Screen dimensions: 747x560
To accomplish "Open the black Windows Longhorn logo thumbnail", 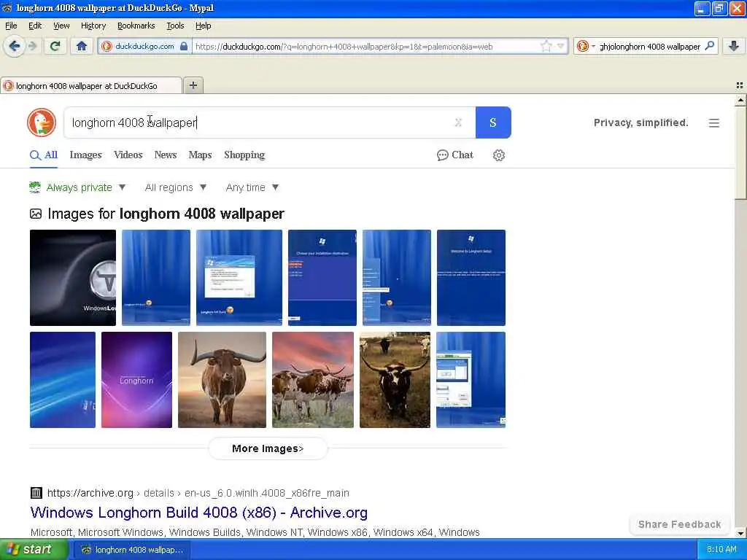I will [x=73, y=278].
